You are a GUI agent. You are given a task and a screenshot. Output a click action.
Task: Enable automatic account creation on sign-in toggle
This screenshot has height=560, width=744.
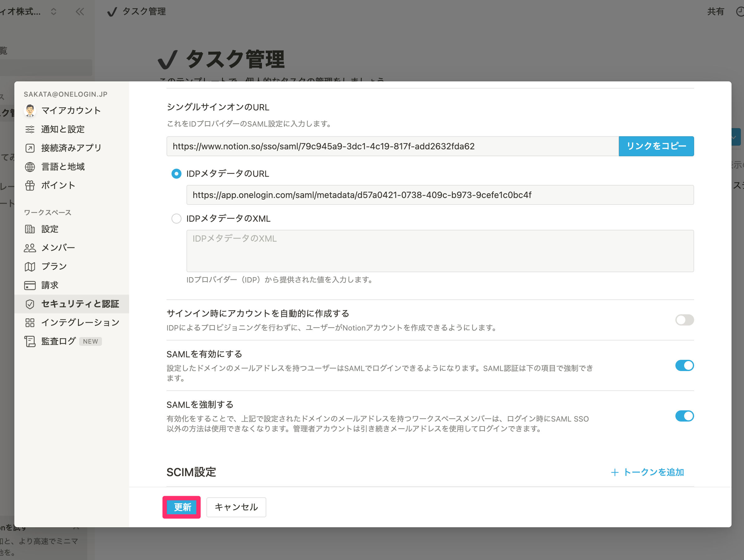coord(684,320)
